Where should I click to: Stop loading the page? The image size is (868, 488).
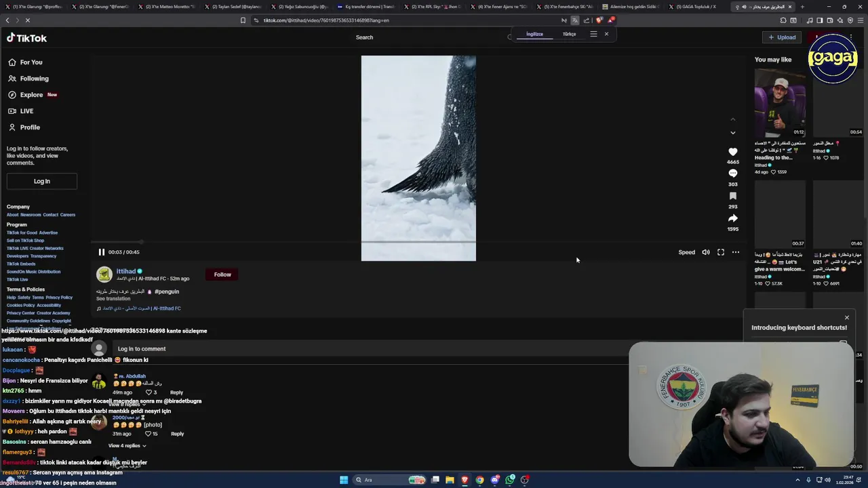point(27,20)
